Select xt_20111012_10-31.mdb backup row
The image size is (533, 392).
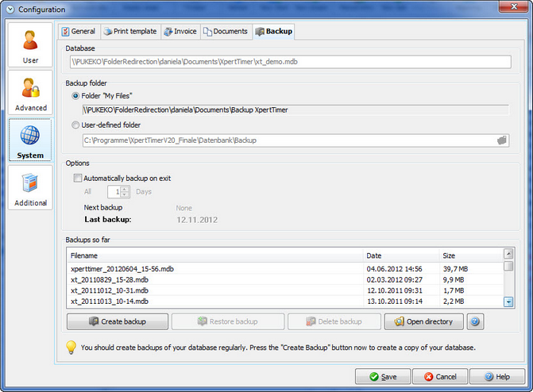[285, 290]
